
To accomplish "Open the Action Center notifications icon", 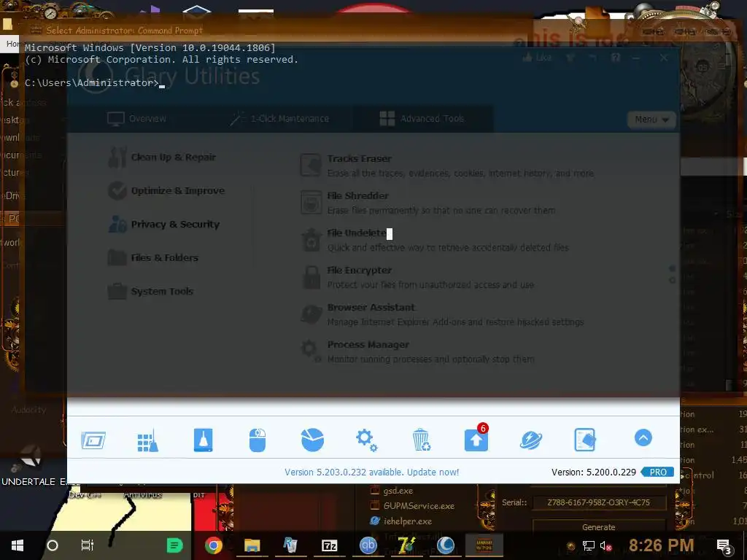I will [723, 545].
